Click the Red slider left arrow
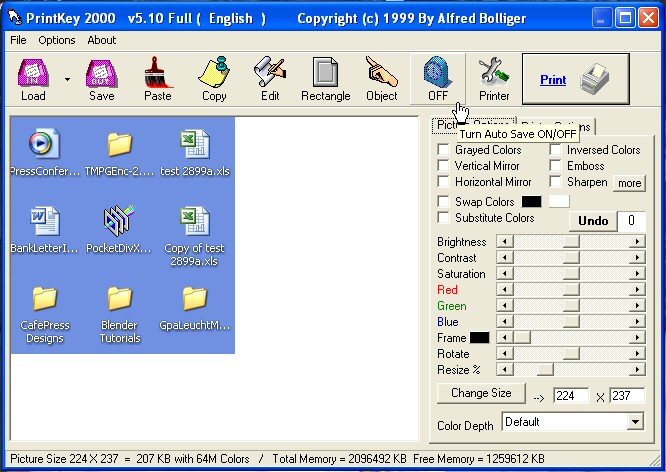 505,290
